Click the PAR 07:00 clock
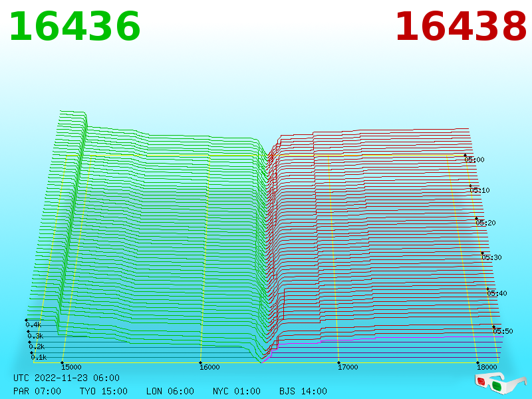 (x=37, y=391)
